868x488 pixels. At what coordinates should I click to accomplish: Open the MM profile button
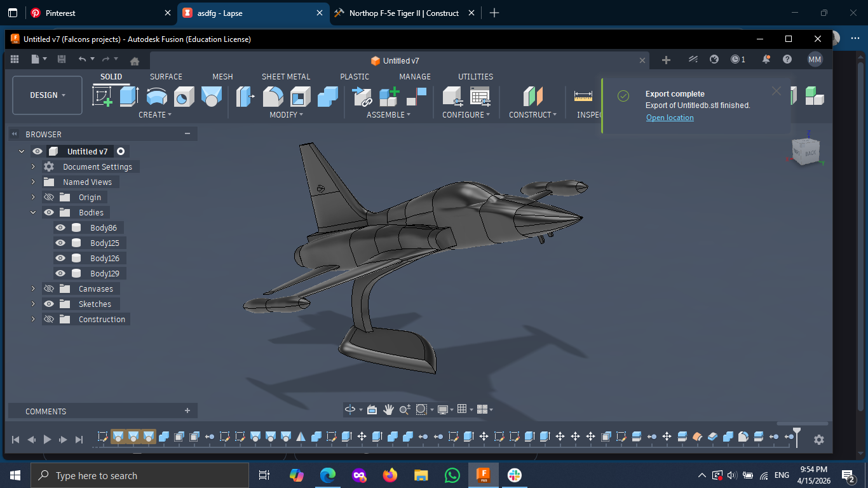coord(815,59)
